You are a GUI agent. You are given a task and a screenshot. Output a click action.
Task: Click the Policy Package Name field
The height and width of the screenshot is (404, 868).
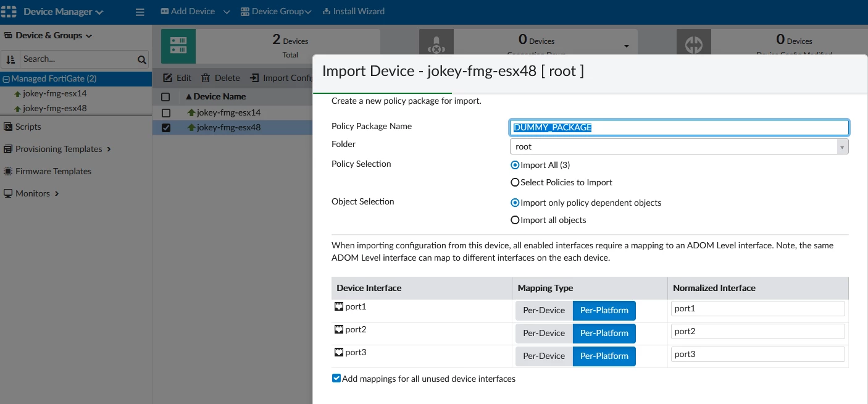coord(679,127)
